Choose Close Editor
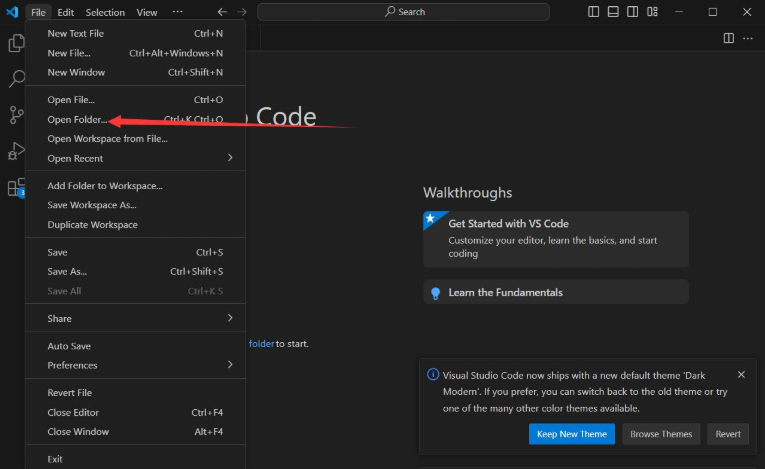Viewport: 765px width, 469px height. (135, 412)
